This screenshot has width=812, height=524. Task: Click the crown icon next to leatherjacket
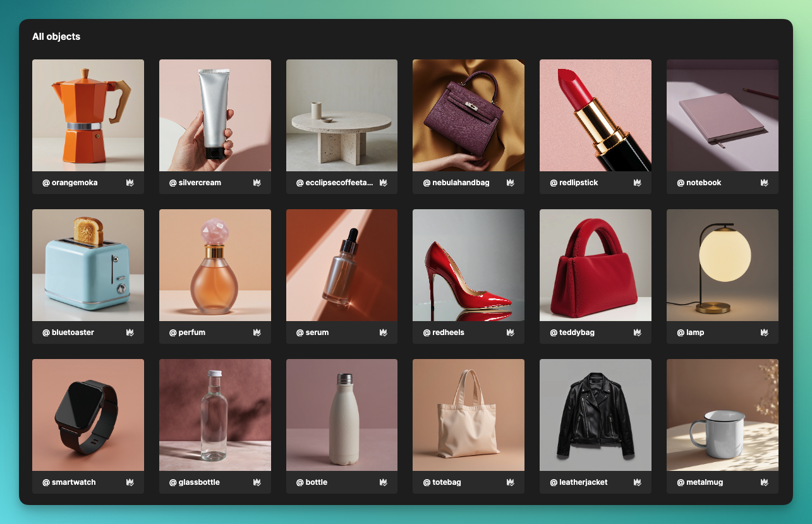(x=638, y=482)
